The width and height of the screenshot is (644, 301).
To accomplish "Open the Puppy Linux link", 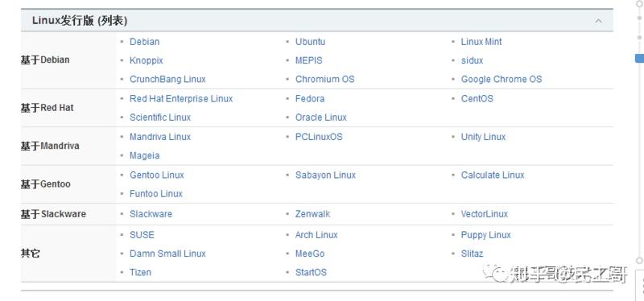I will click(x=486, y=235).
